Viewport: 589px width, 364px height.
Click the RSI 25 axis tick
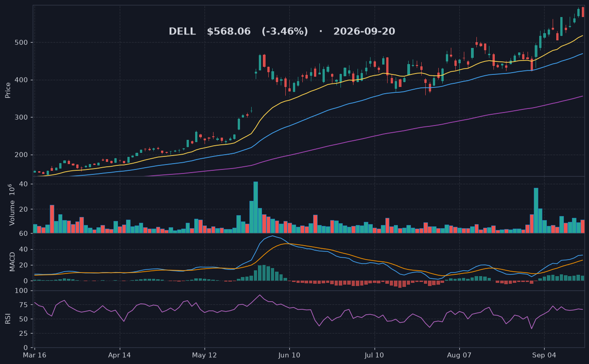[x=24, y=334]
